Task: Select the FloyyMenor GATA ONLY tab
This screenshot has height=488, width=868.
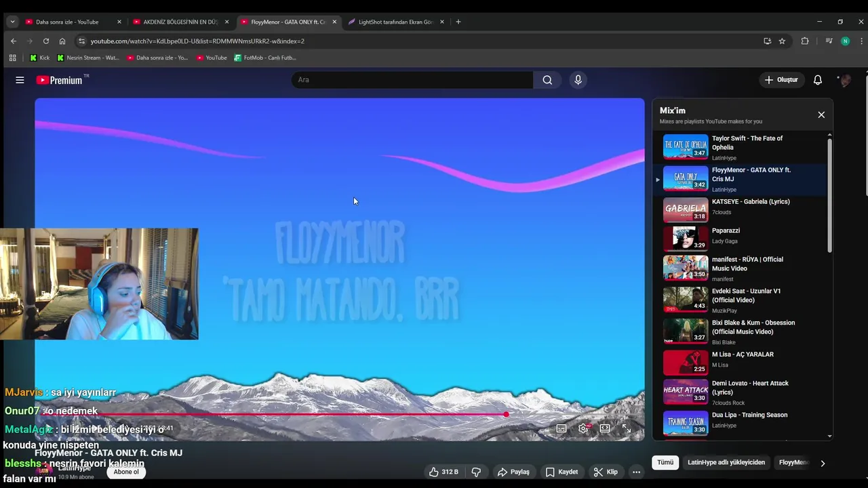Action: click(x=288, y=22)
